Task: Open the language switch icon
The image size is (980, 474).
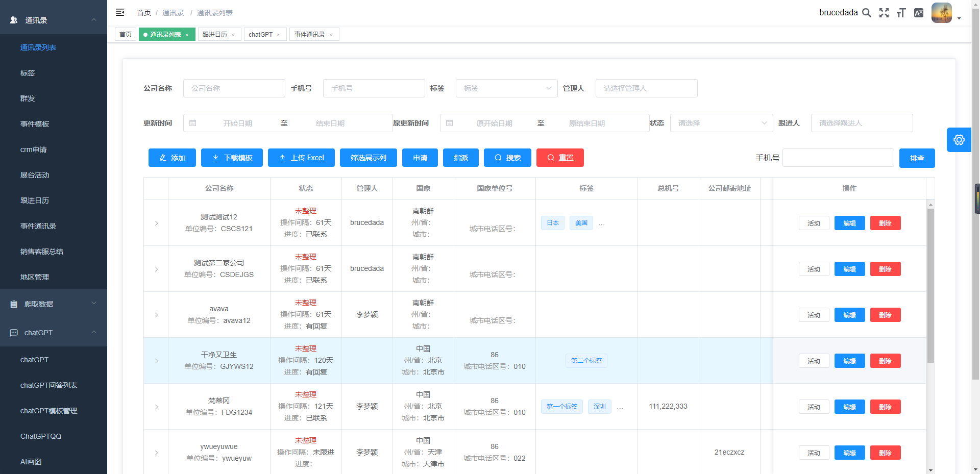Action: coord(919,13)
